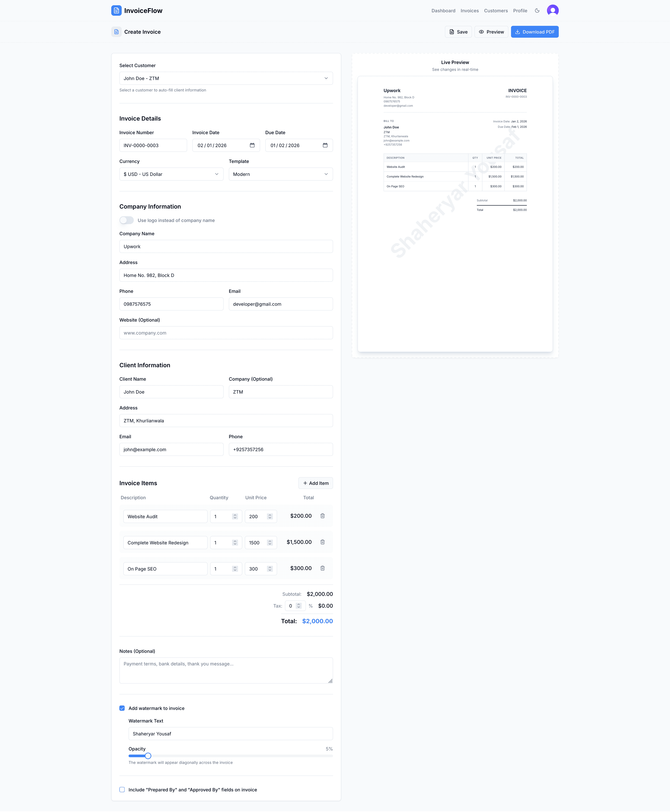The image size is (670, 812).
Task: Click the Download PDF button
Action: (535, 32)
